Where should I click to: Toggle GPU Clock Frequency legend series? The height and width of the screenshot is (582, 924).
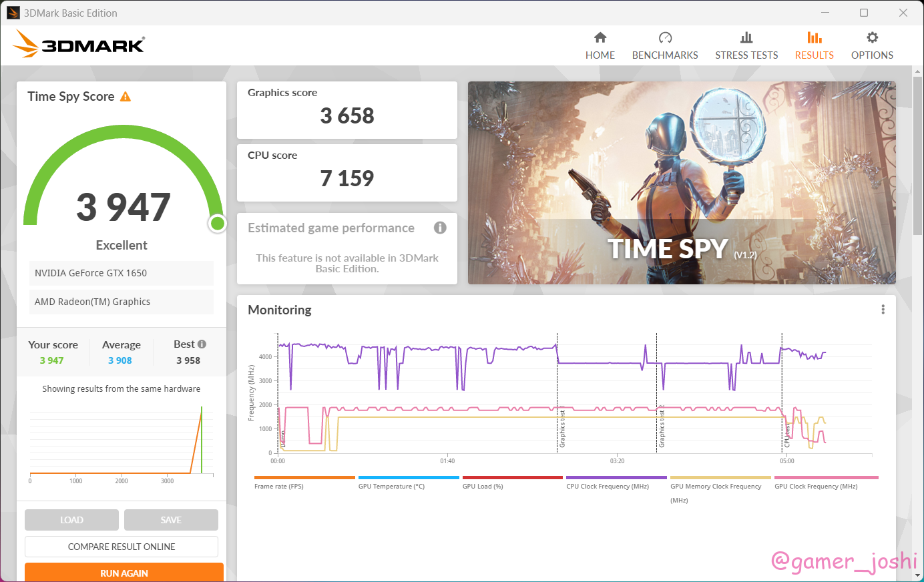tap(816, 487)
